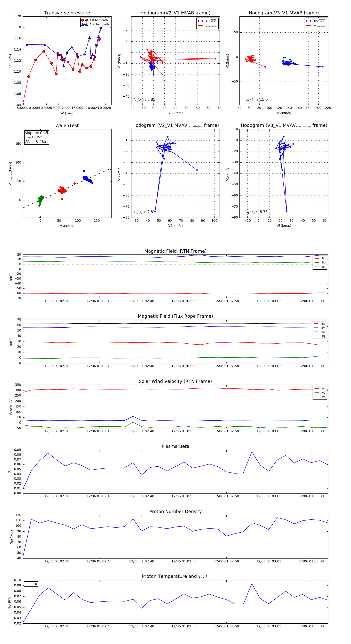This screenshot has width=351, height=644.
Task: Click the 'Tp(10^6K)' y-axis label
Action: pos(10,602)
